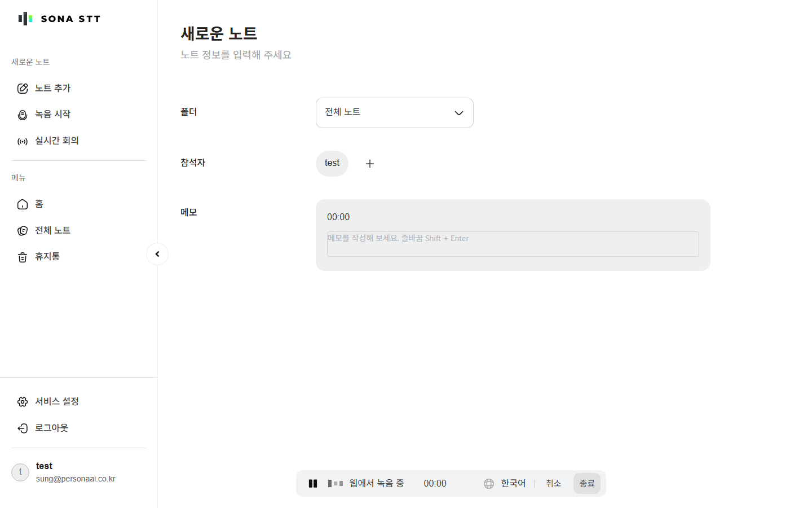Open the 전체 노트 folder dropdown

coord(395,113)
